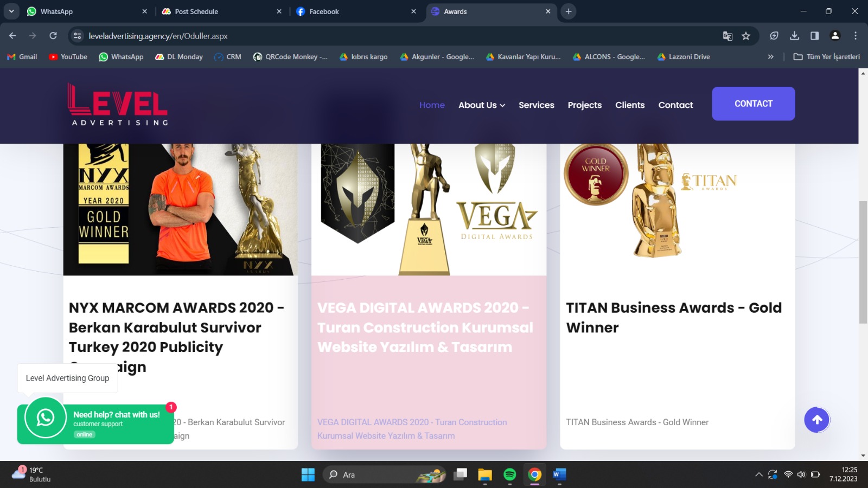Go to Home in site navigation
The image size is (868, 488).
[432, 105]
